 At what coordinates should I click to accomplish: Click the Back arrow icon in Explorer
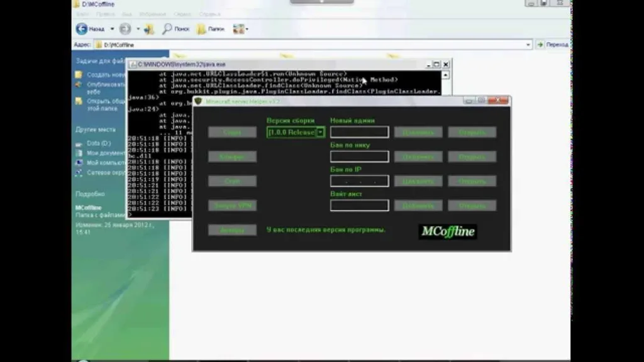[x=81, y=29]
